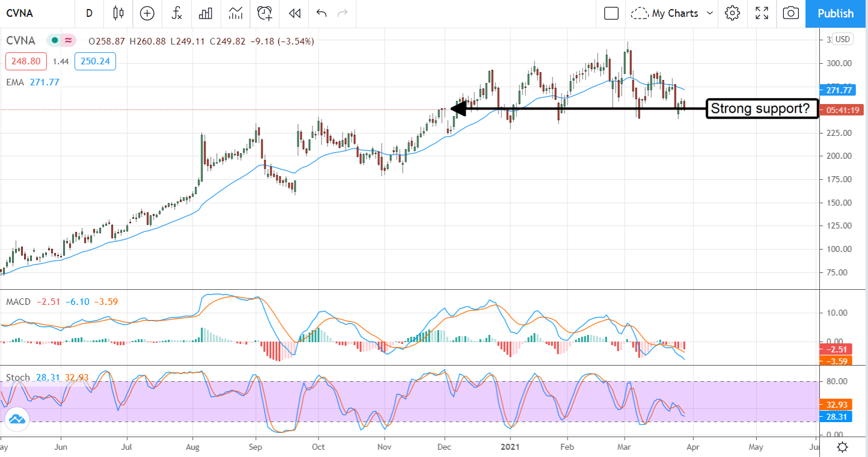Open the fx indicators menu
This screenshot has width=868, height=457.
click(177, 13)
